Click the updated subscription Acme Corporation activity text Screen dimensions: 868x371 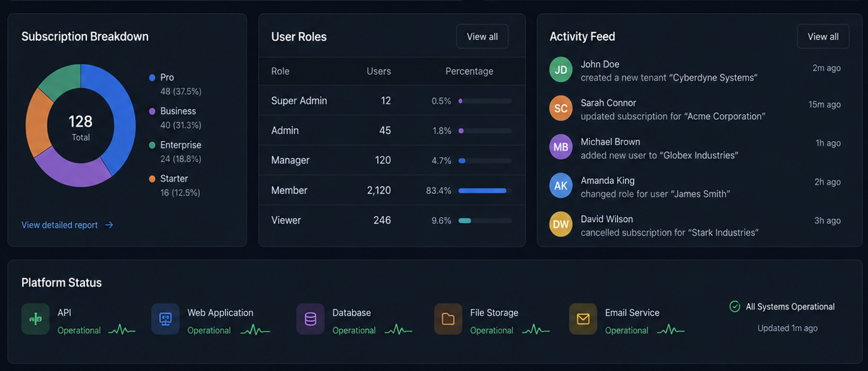(x=673, y=116)
